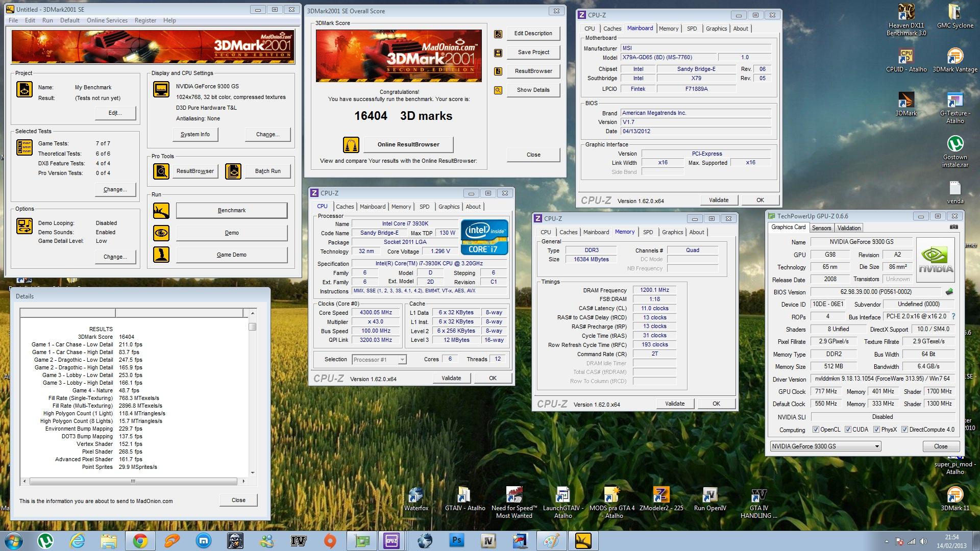Switch to Sensors tab in GPU-Z
The width and height of the screenshot is (980, 551).
tap(821, 228)
